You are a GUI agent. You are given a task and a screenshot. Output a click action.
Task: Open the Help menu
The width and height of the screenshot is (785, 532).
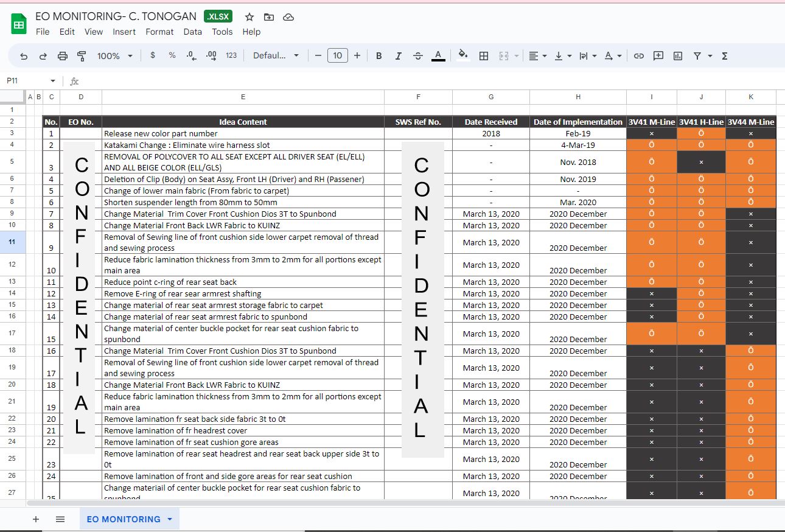tap(251, 32)
